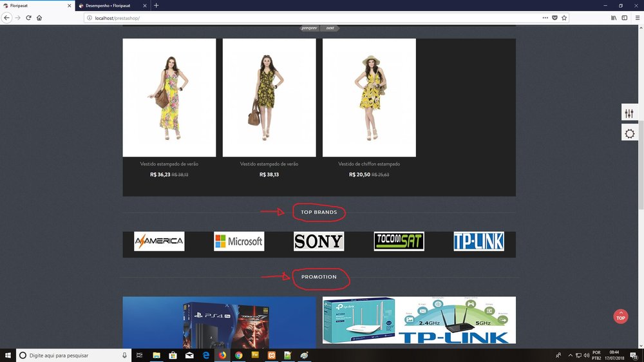Click the TOP BRANDS heading
Screen dimensions: 644x362
(x=319, y=213)
